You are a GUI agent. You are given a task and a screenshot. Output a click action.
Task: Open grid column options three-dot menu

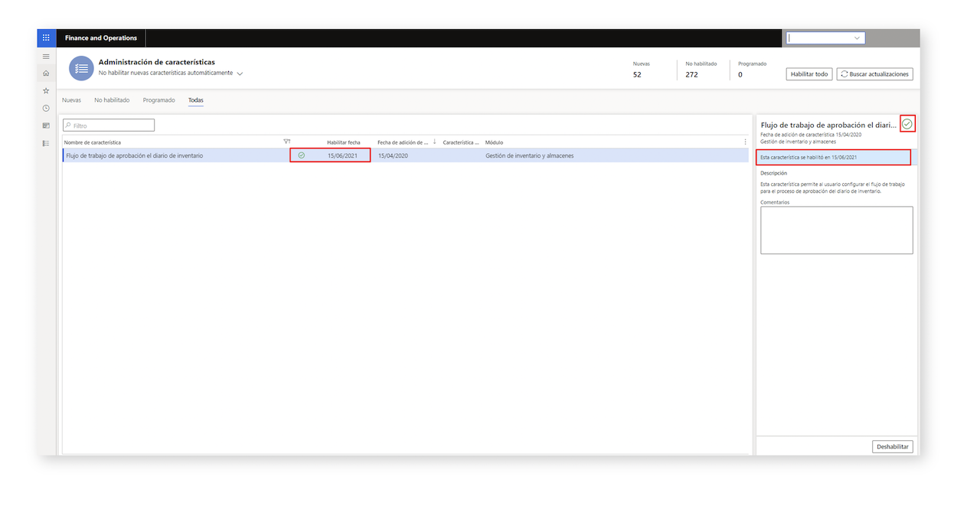pyautogui.click(x=745, y=142)
